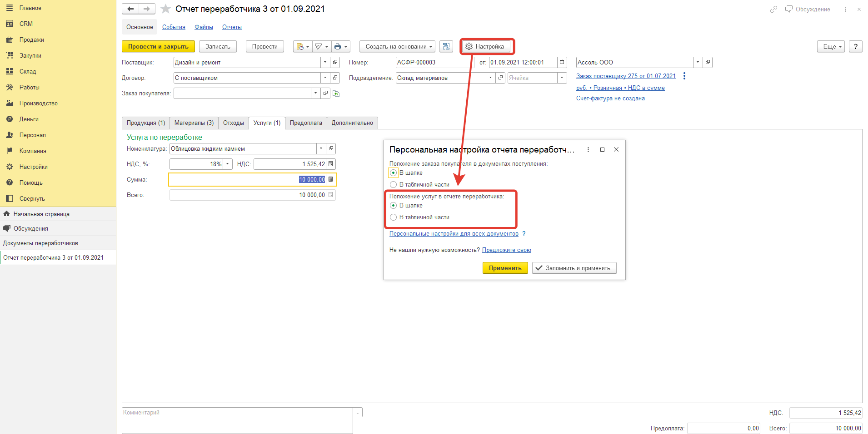Open the Главное section in sidebar
Image resolution: width=868 pixels, height=434 pixels.
pyautogui.click(x=30, y=8)
